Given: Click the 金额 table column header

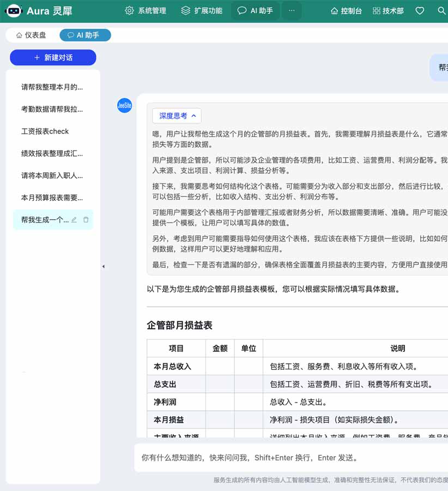Looking at the screenshot, I should point(220,348).
